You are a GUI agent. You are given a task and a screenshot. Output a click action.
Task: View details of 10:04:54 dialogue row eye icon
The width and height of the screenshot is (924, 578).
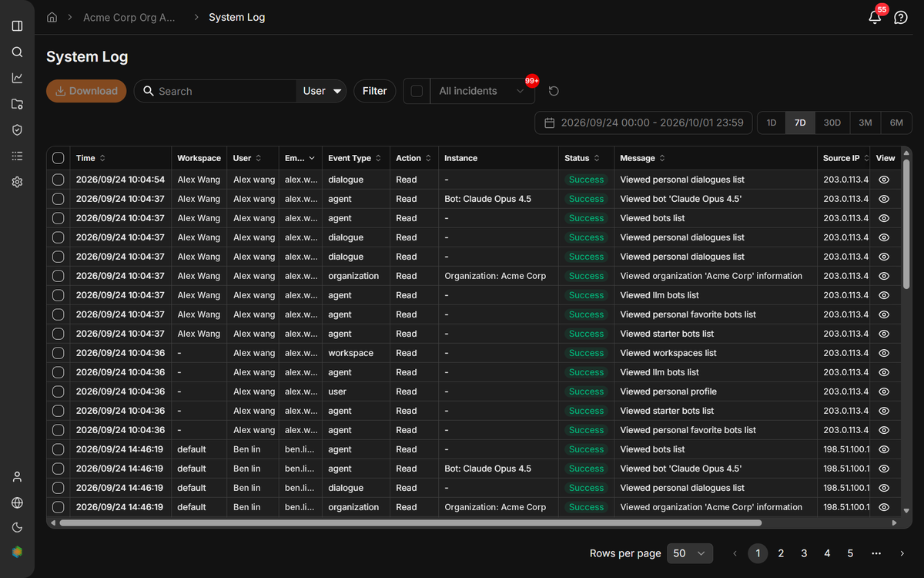(x=884, y=180)
